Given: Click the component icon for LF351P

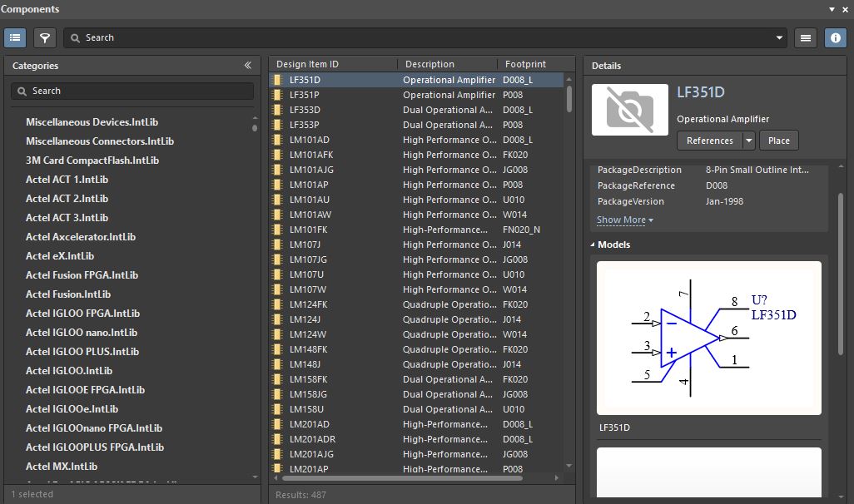Looking at the screenshot, I should [277, 95].
